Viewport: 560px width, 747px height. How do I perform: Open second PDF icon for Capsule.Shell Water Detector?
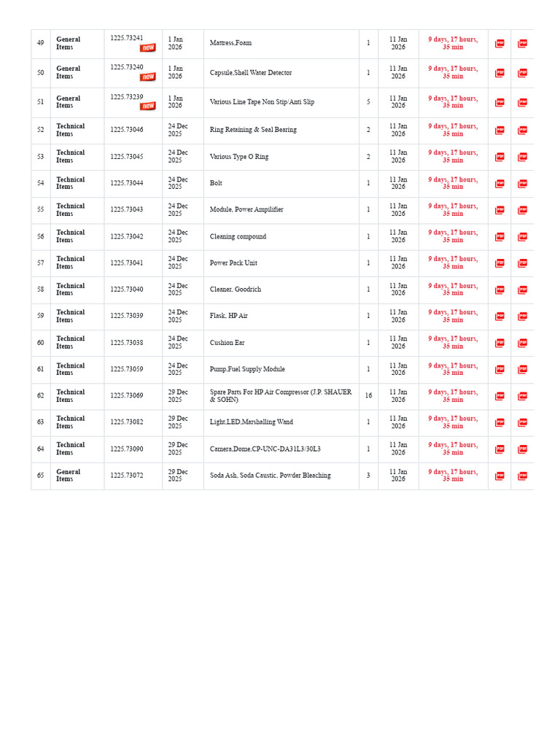(x=522, y=73)
